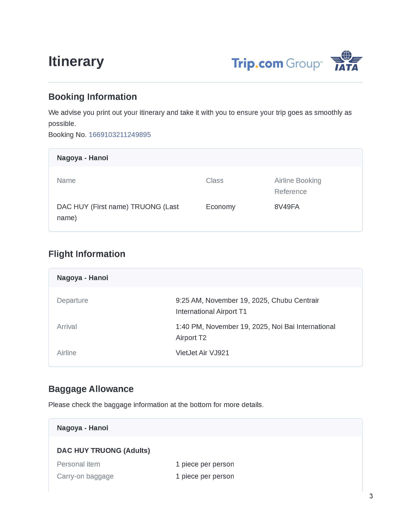Click the 9:25 AM departure details text
Screen dimensions: 411x532
[x=247, y=306]
